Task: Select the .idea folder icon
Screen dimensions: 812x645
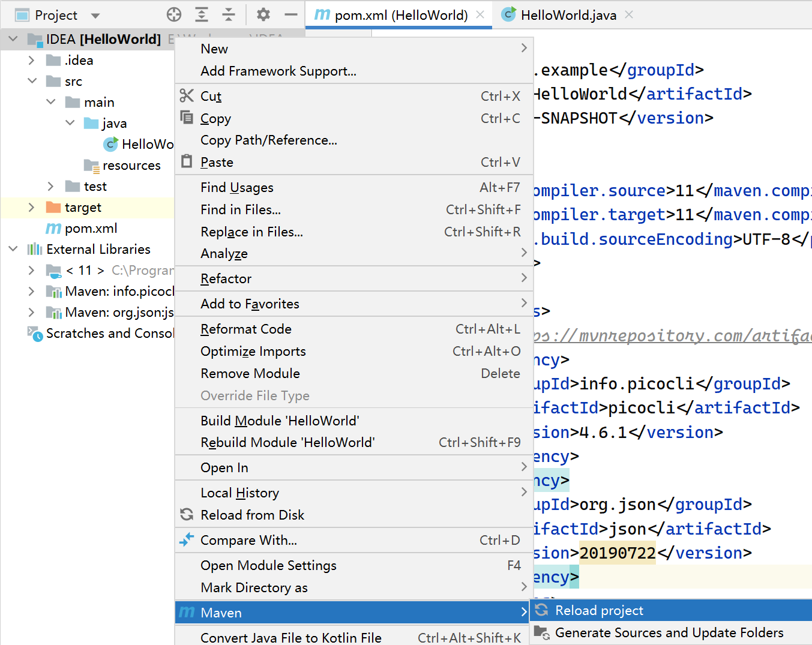Action: coord(53,60)
